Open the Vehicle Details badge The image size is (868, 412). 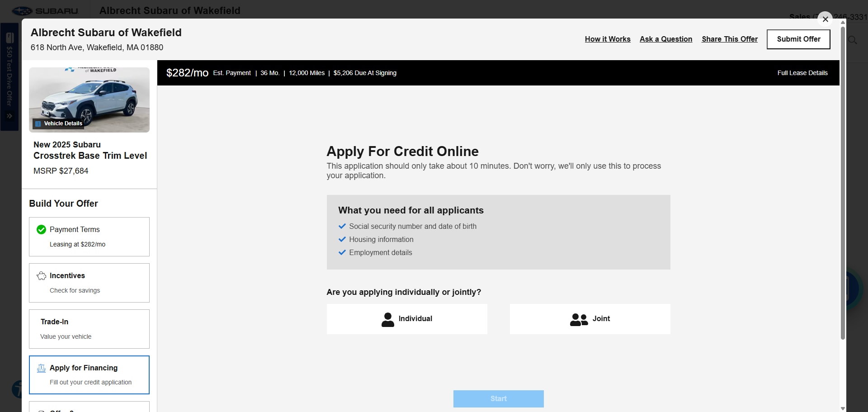[58, 123]
